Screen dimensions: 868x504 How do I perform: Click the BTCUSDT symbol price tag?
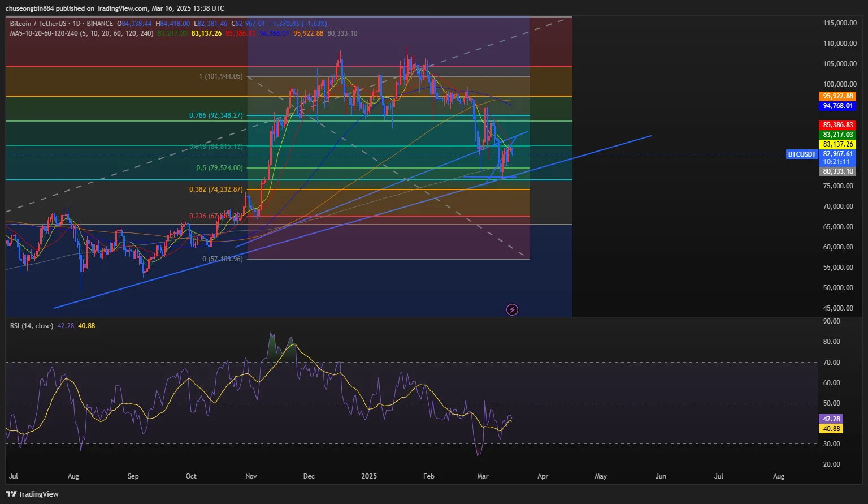(x=802, y=154)
